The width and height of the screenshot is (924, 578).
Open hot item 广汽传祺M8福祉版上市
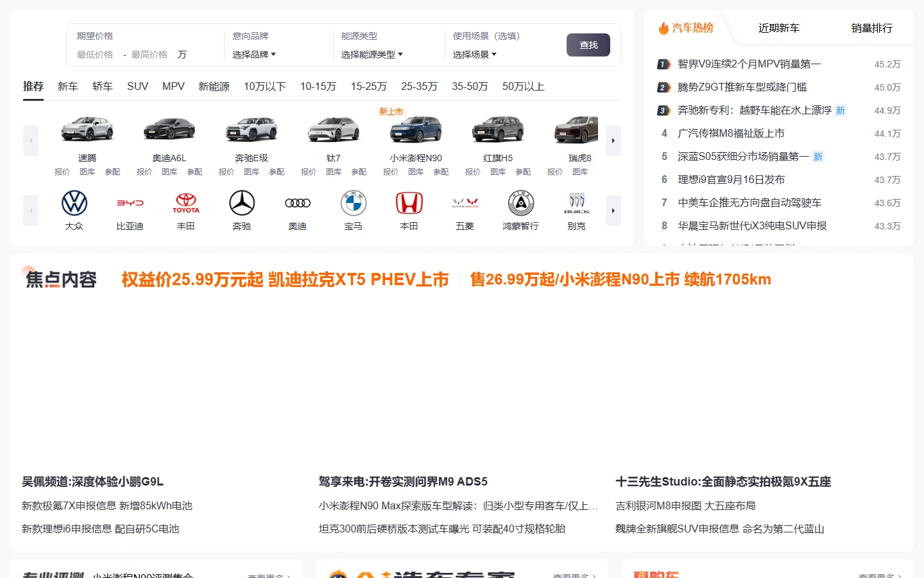[x=731, y=133]
